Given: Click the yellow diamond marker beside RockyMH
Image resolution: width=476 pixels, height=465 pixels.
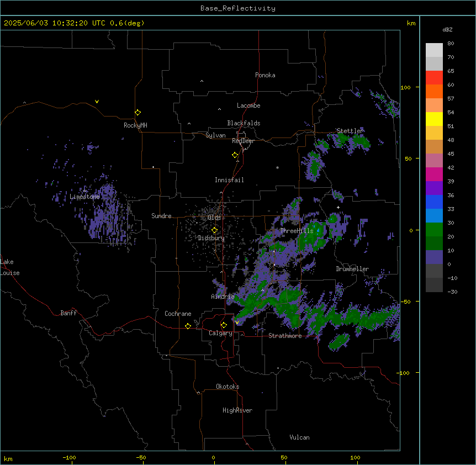Looking at the screenshot, I should (137, 112).
